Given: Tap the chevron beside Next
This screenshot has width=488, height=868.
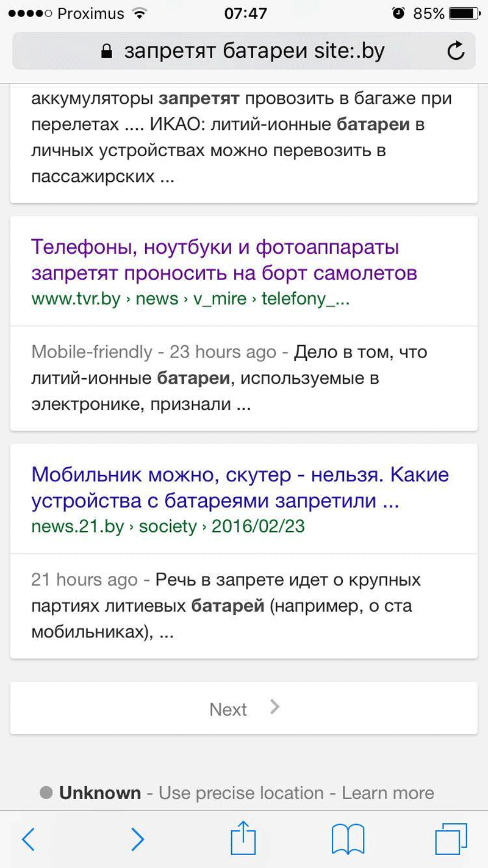Looking at the screenshot, I should point(275,707).
